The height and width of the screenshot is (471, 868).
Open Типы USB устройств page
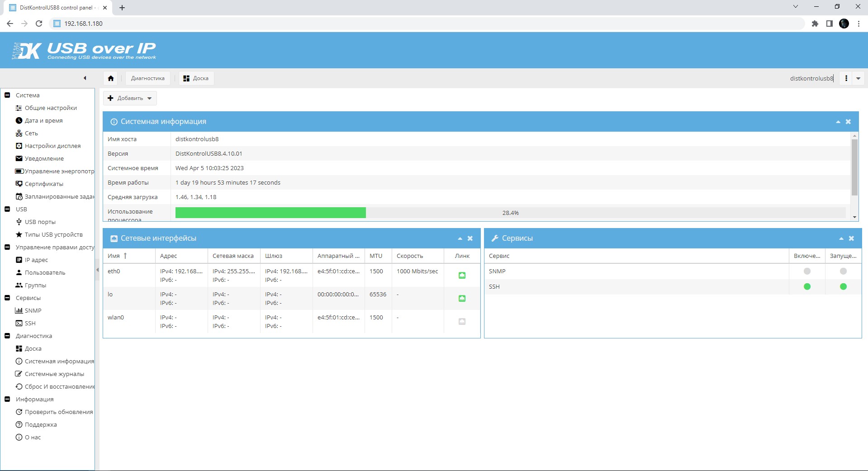click(x=53, y=234)
